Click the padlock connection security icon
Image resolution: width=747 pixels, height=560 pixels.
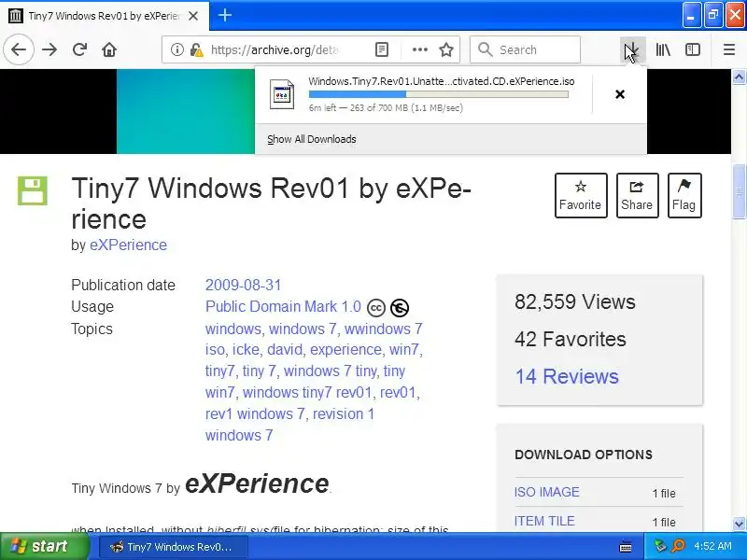(x=196, y=49)
